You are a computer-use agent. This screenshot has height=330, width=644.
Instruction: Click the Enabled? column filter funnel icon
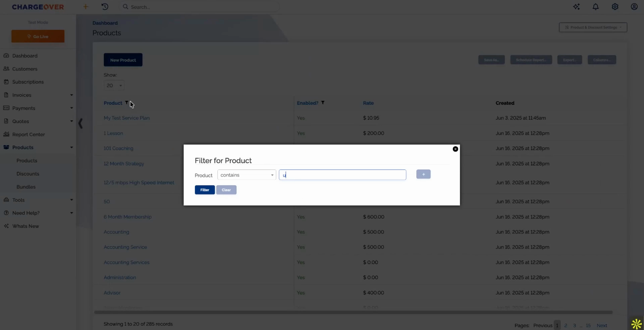(323, 102)
